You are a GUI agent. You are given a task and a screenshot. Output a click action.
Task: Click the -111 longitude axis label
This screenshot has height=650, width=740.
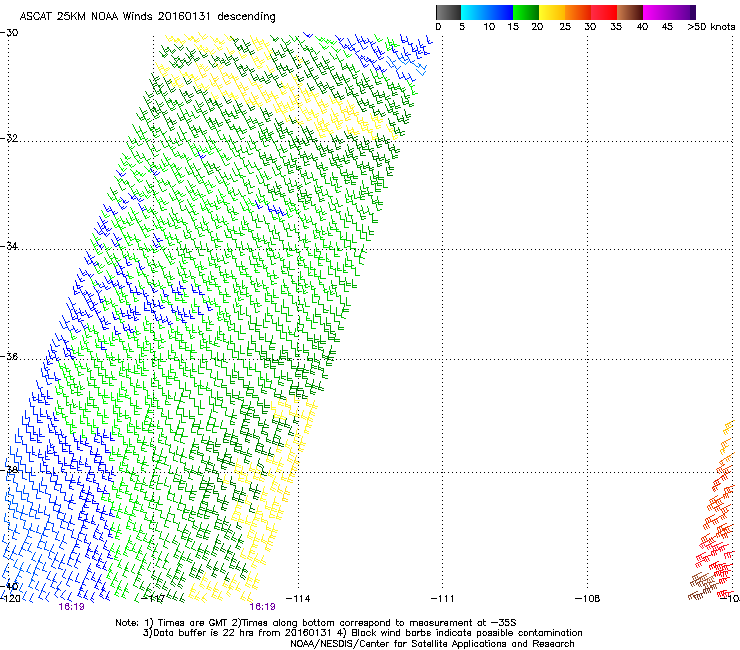coord(443,599)
